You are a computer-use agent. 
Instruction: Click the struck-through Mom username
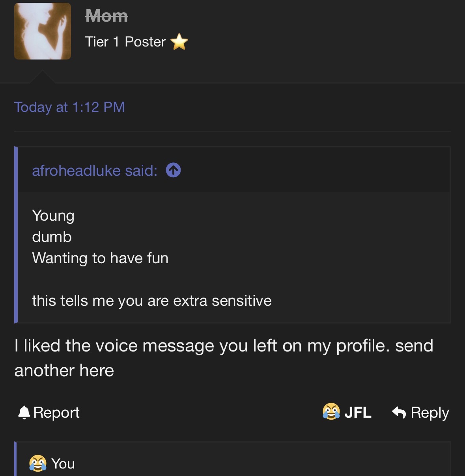coord(106,16)
